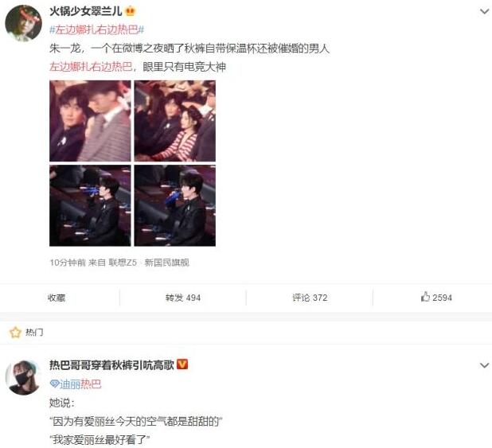492x448 pixels.
Task: View top-left photo of man in striped suit
Action: [90, 121]
